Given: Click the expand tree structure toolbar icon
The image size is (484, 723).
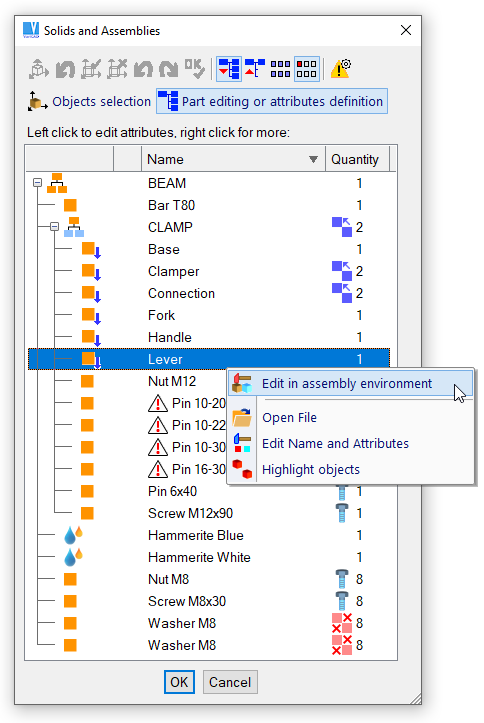Looking at the screenshot, I should [x=229, y=69].
